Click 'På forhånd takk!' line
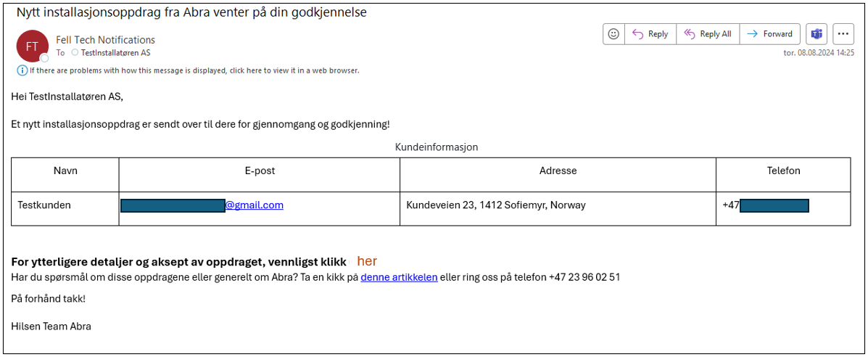 pos(48,299)
